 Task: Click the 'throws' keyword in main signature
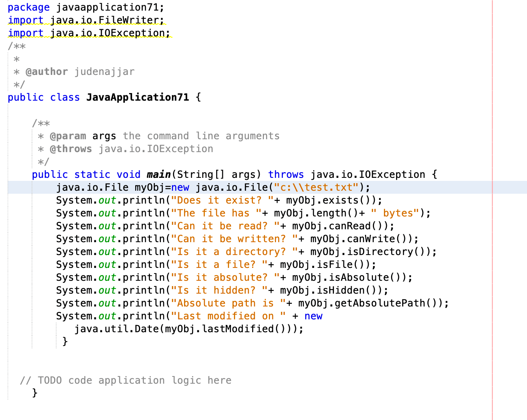click(286, 175)
